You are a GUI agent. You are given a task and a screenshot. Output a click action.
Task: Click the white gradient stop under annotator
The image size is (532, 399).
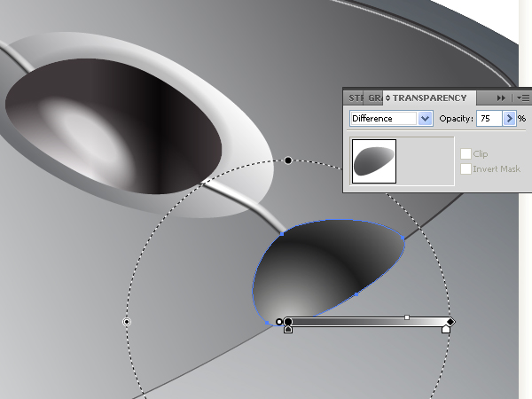[x=445, y=329]
